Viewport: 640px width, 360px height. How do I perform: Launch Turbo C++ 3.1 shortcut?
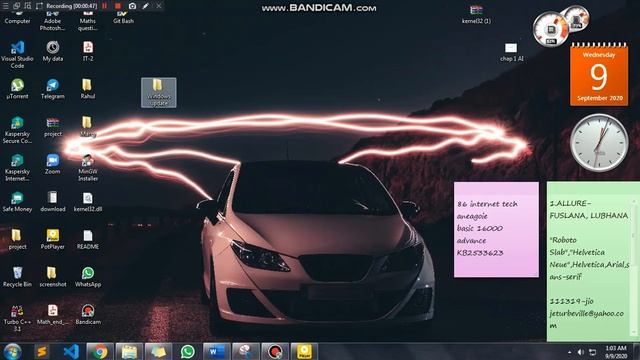(x=17, y=318)
